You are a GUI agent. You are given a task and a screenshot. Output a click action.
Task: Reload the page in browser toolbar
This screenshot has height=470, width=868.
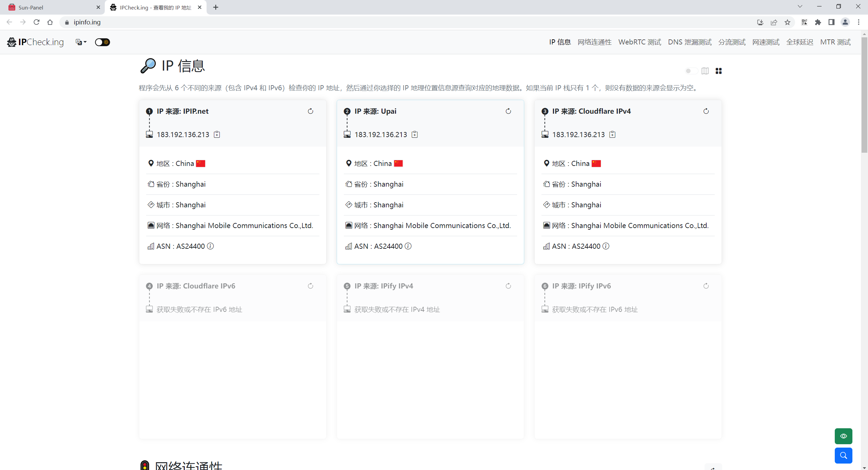click(x=37, y=22)
